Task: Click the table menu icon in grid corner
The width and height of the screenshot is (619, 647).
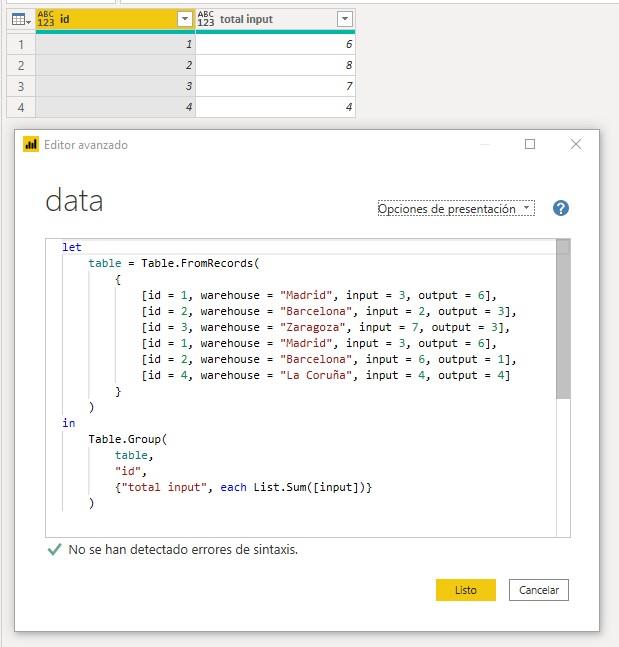Action: [18, 19]
